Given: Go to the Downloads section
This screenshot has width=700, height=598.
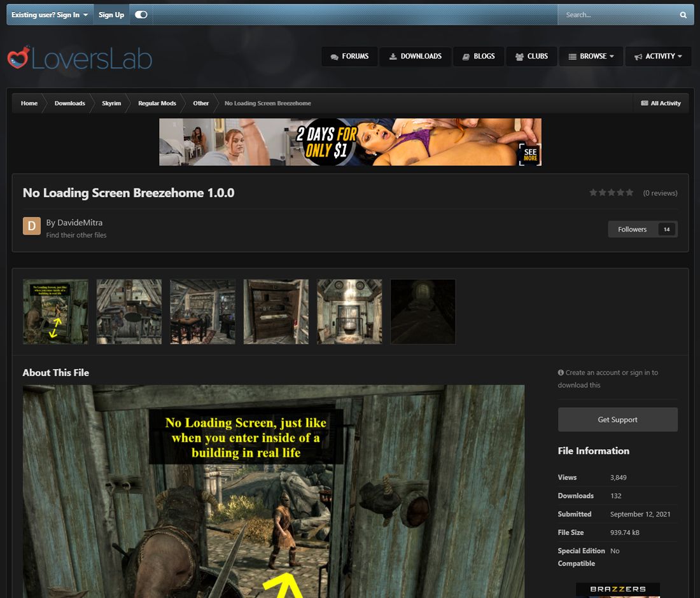Looking at the screenshot, I should (x=415, y=56).
